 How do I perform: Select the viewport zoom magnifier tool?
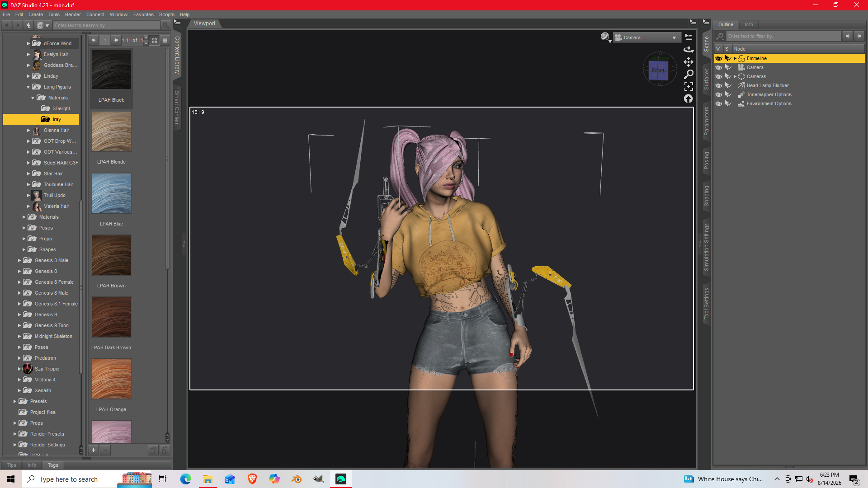pyautogui.click(x=689, y=74)
